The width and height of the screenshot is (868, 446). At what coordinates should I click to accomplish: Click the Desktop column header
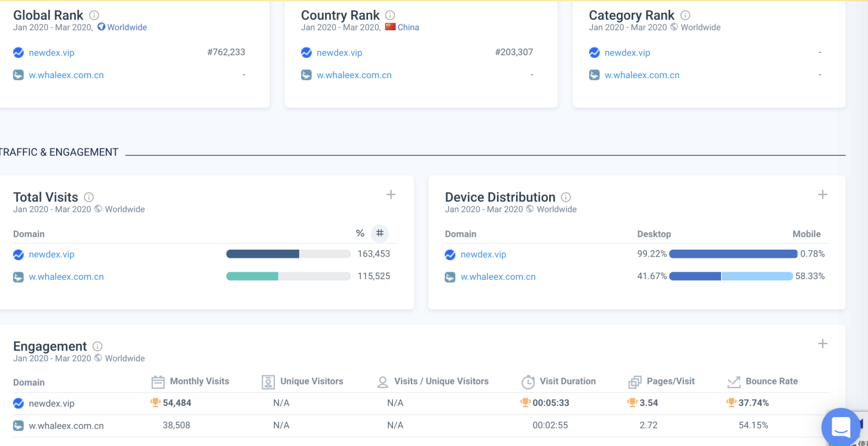(x=654, y=234)
